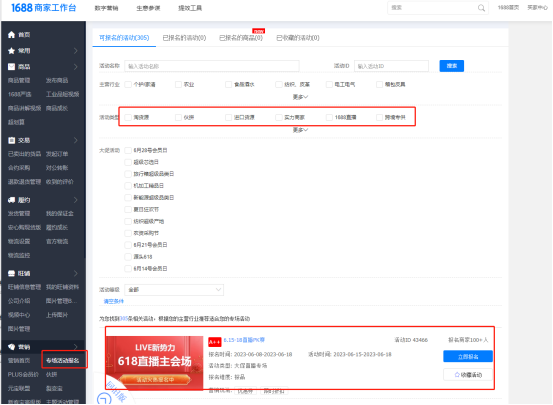Open the 买家中心 link at top right
Viewport: 553px width, 405px height.
(x=537, y=7)
